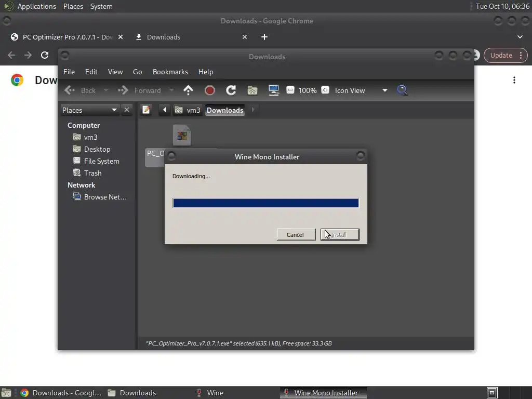Reload the Downloads folder view

pos(231,90)
